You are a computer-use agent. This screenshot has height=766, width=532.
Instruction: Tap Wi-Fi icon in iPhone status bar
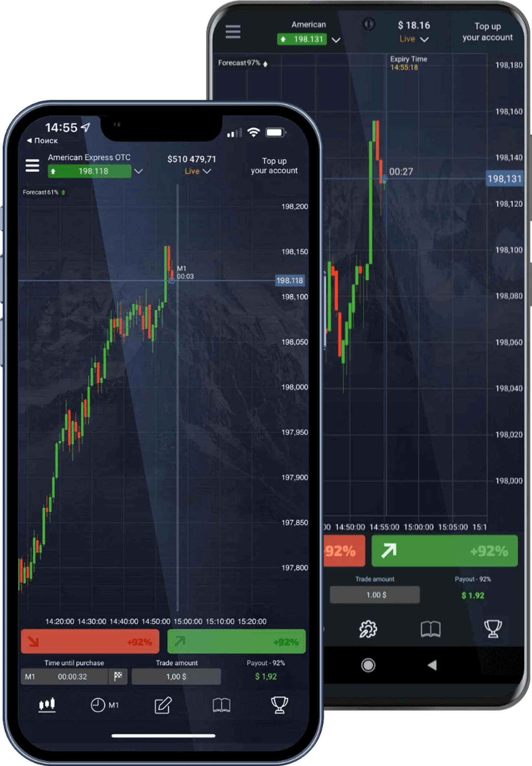point(254,132)
